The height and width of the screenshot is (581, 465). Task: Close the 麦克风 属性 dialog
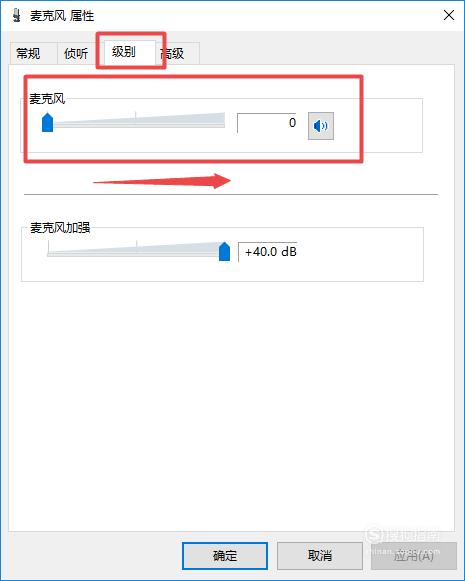pos(449,15)
